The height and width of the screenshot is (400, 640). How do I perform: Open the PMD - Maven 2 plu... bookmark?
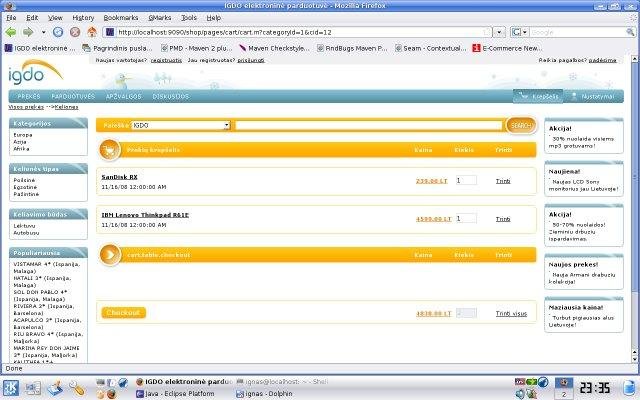(196, 48)
